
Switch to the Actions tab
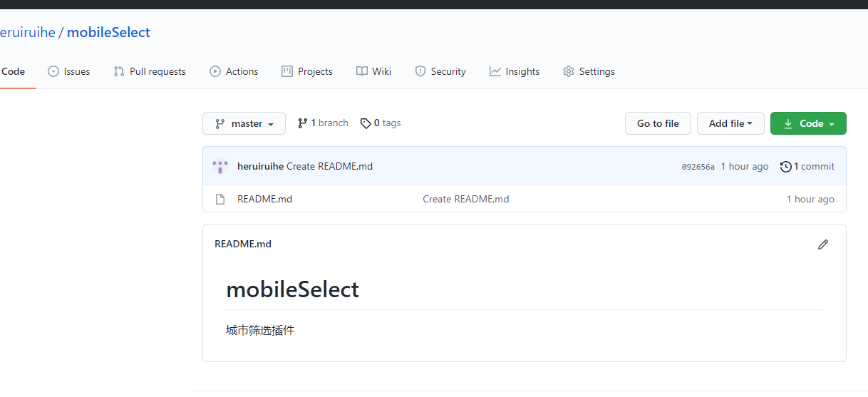(234, 71)
